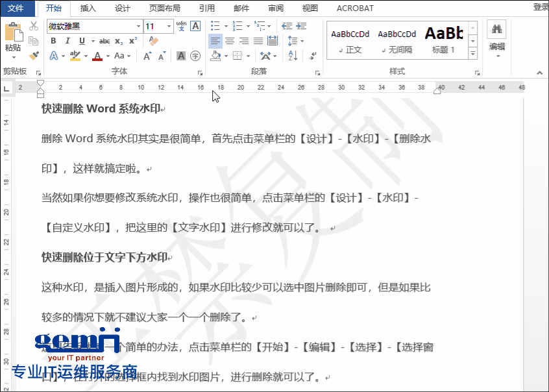Click the Show/Hide paragraph marks icon

(313, 56)
